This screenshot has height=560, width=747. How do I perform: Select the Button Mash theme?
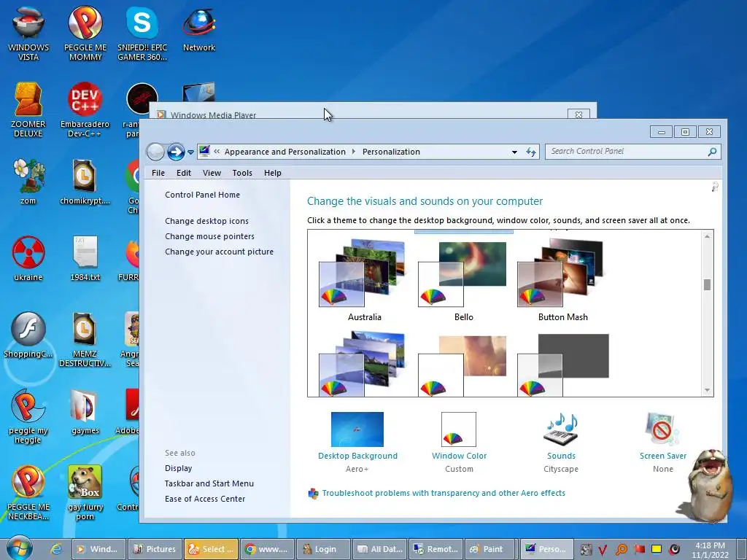[x=562, y=281]
